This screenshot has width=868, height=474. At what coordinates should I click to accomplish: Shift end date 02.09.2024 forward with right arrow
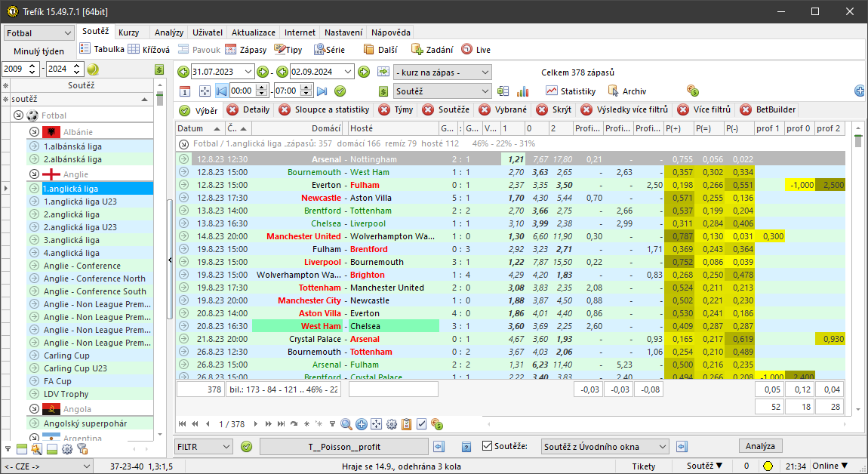(364, 72)
